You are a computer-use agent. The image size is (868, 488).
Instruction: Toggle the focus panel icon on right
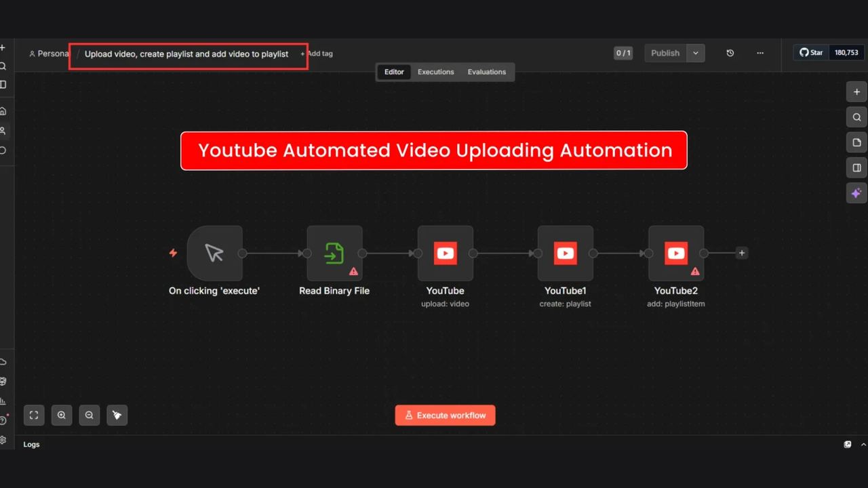[x=856, y=167]
